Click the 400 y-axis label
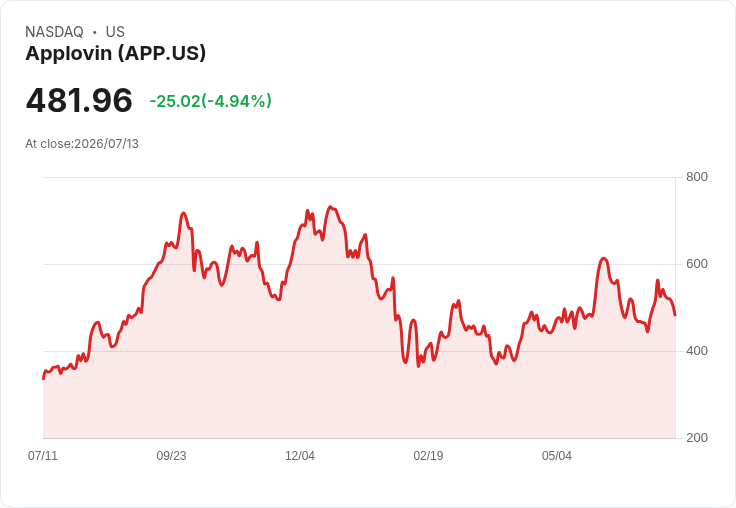This screenshot has height=508, width=736. pyautogui.click(x=697, y=351)
